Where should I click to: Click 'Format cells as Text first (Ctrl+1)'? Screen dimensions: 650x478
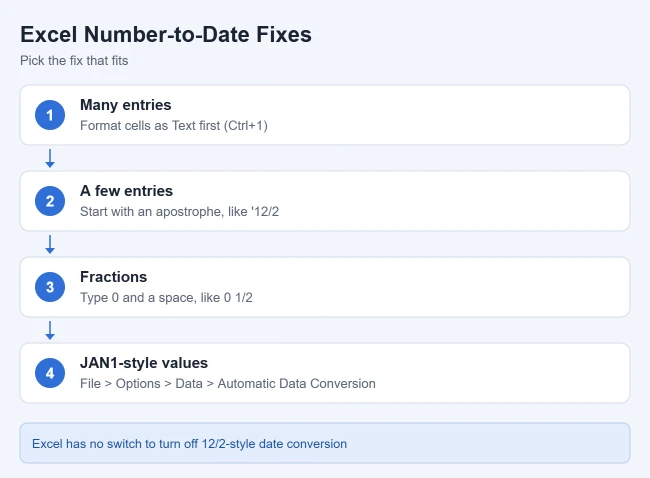tap(174, 126)
